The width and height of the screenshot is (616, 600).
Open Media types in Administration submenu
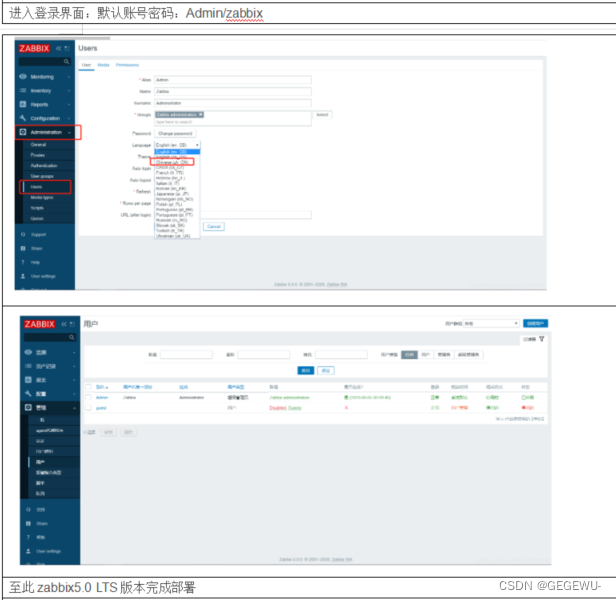[42, 197]
